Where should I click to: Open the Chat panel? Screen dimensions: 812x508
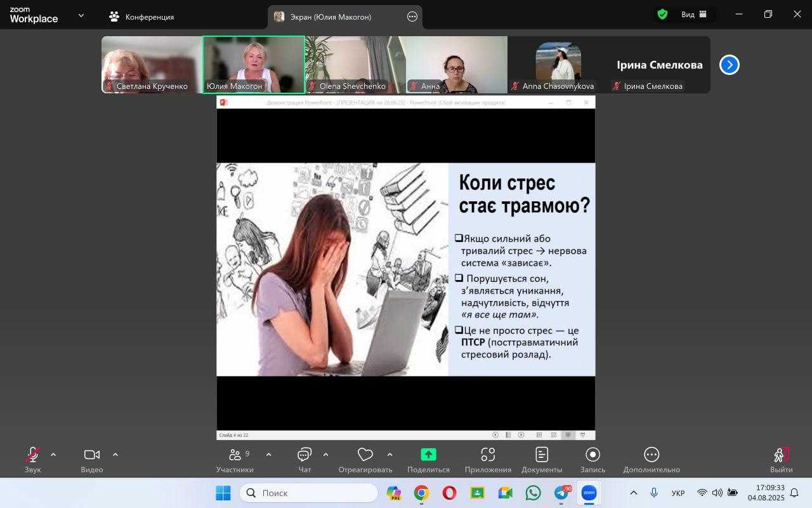(304, 455)
